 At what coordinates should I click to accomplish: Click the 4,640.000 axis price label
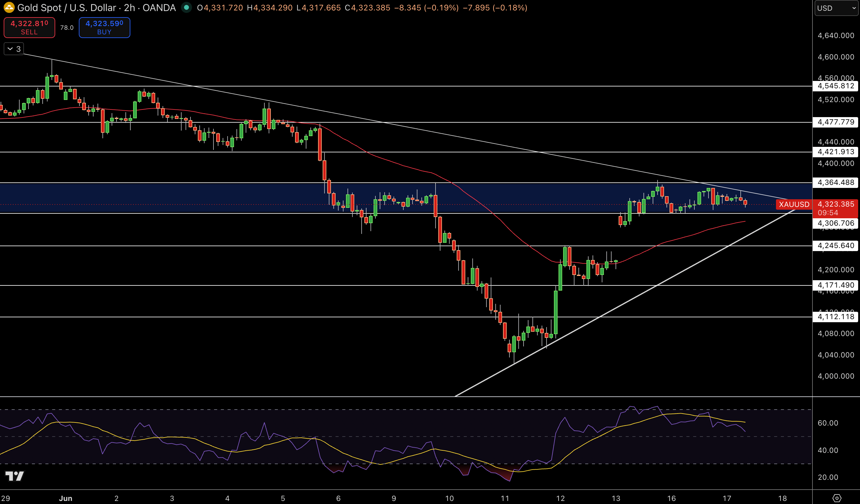836,36
